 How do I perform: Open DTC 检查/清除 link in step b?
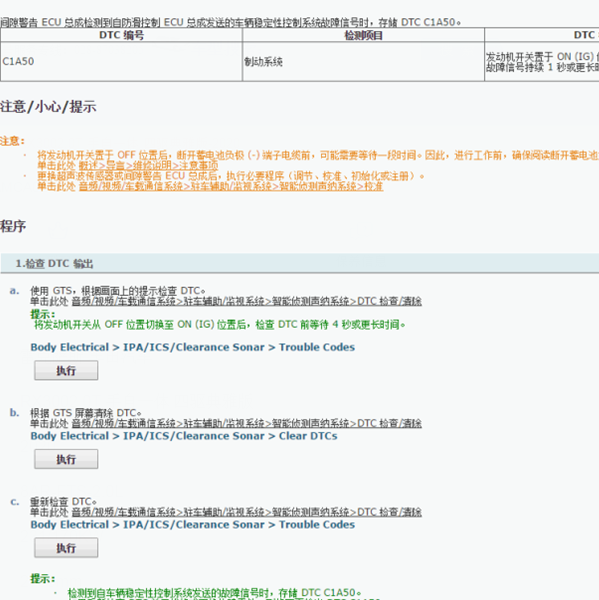246,423
